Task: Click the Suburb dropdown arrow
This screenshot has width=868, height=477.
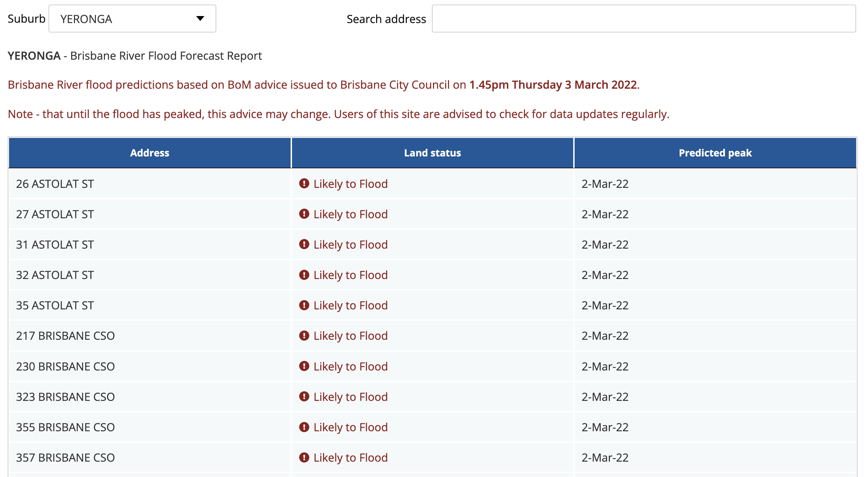Action: pyautogui.click(x=200, y=19)
